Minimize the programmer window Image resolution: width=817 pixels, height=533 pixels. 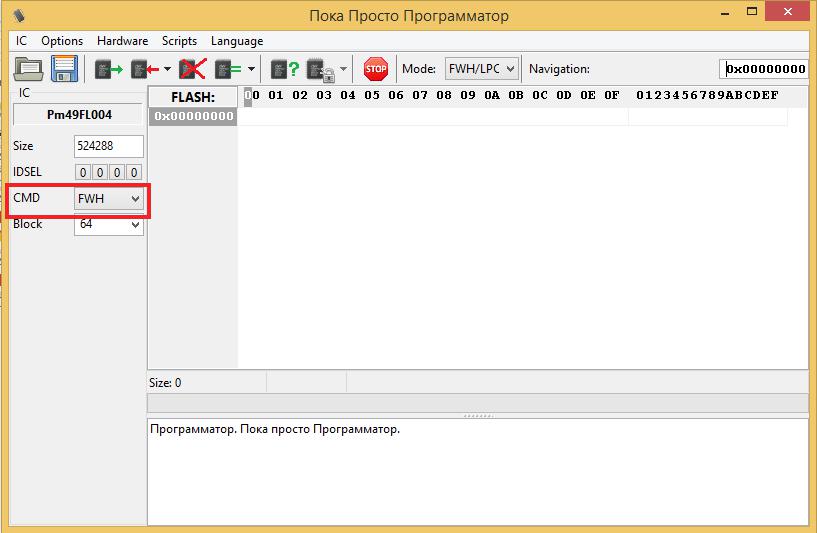[725, 13]
